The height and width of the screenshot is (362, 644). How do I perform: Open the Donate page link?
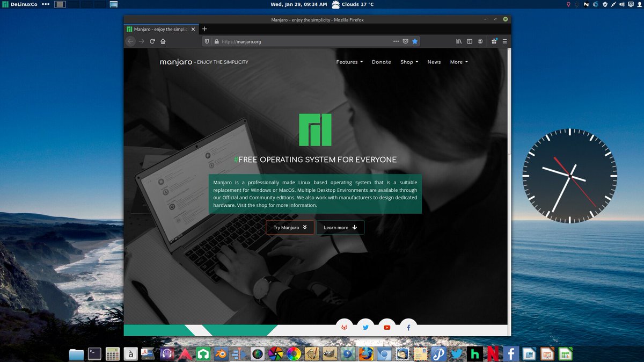pyautogui.click(x=382, y=62)
